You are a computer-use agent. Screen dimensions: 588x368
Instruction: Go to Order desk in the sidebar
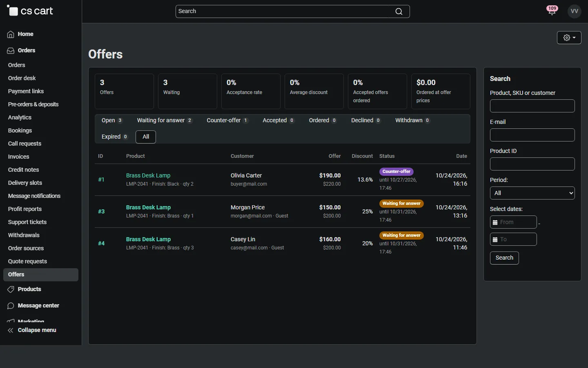click(22, 78)
